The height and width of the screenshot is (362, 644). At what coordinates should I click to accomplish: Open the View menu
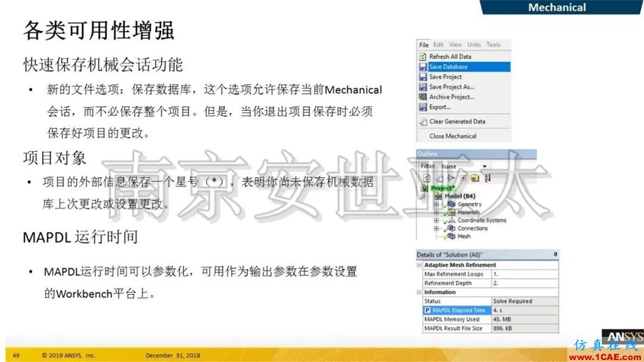(455, 45)
